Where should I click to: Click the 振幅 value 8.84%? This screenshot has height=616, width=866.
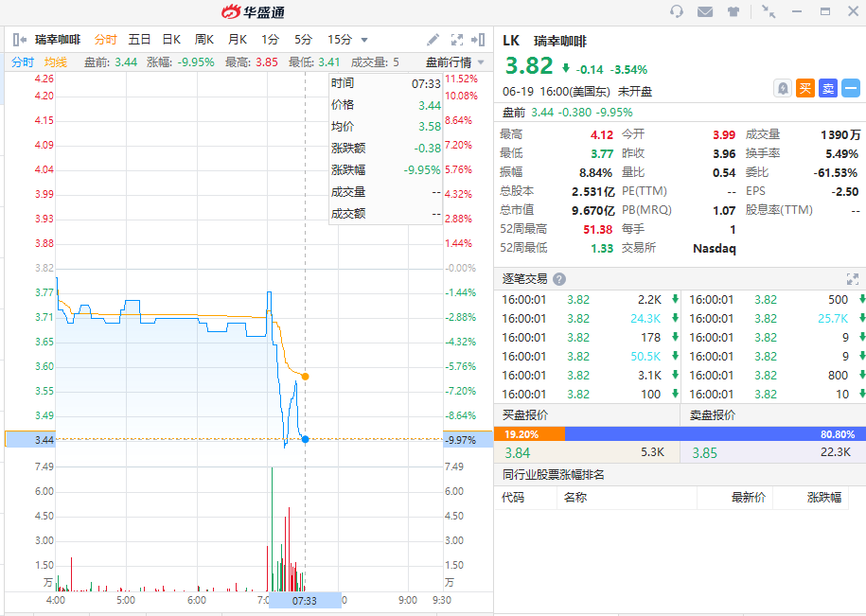tap(595, 173)
